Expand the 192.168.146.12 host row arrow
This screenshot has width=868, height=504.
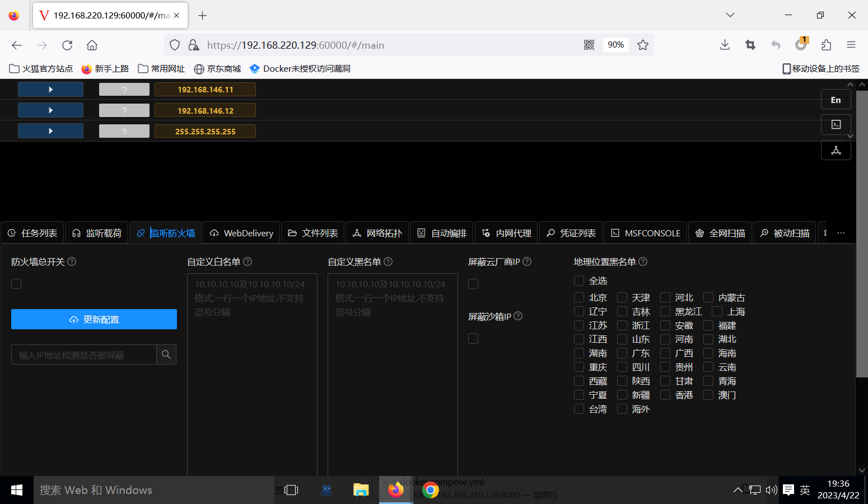(x=50, y=110)
